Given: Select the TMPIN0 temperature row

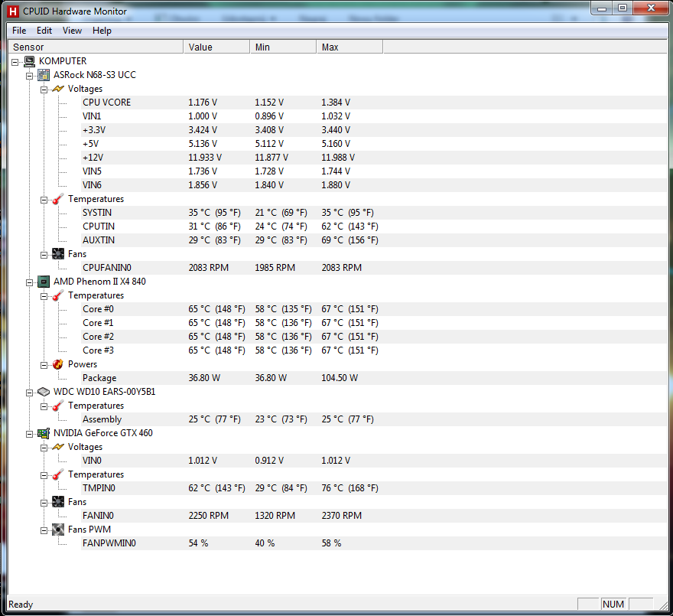Looking at the screenshot, I should coord(374,488).
